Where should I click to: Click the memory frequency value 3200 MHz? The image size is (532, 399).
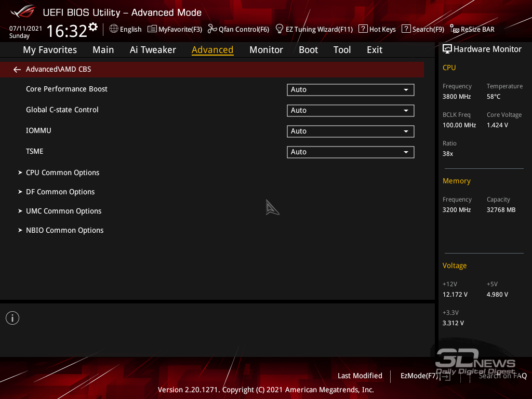[x=456, y=210]
